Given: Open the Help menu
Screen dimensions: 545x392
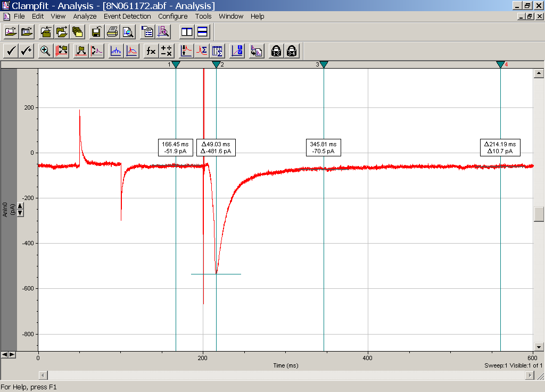Looking at the screenshot, I should click(257, 16).
